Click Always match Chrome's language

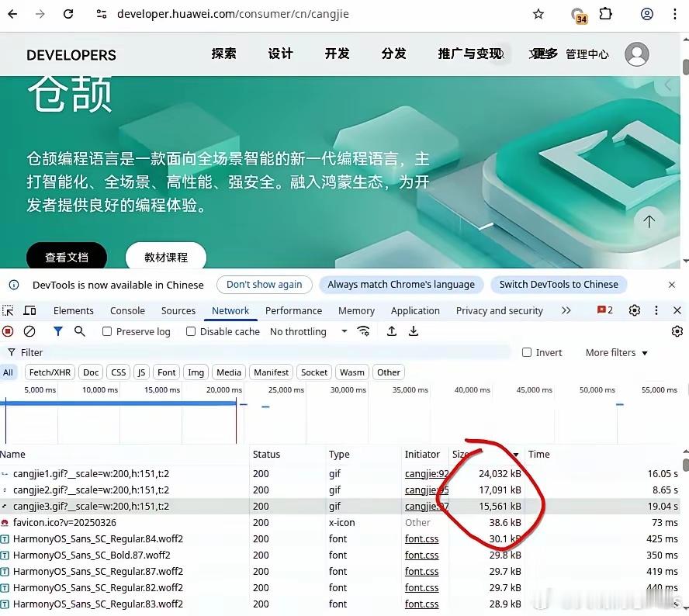point(401,285)
